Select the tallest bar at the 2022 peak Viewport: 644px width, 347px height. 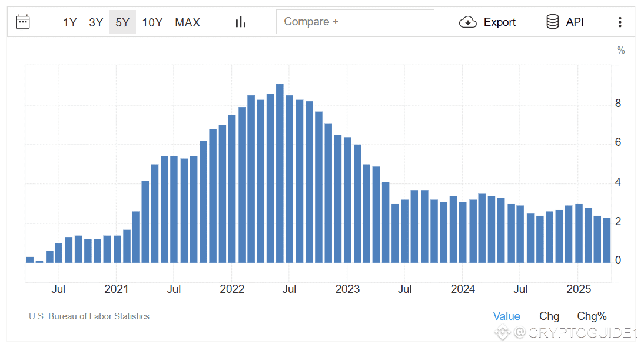(280, 174)
